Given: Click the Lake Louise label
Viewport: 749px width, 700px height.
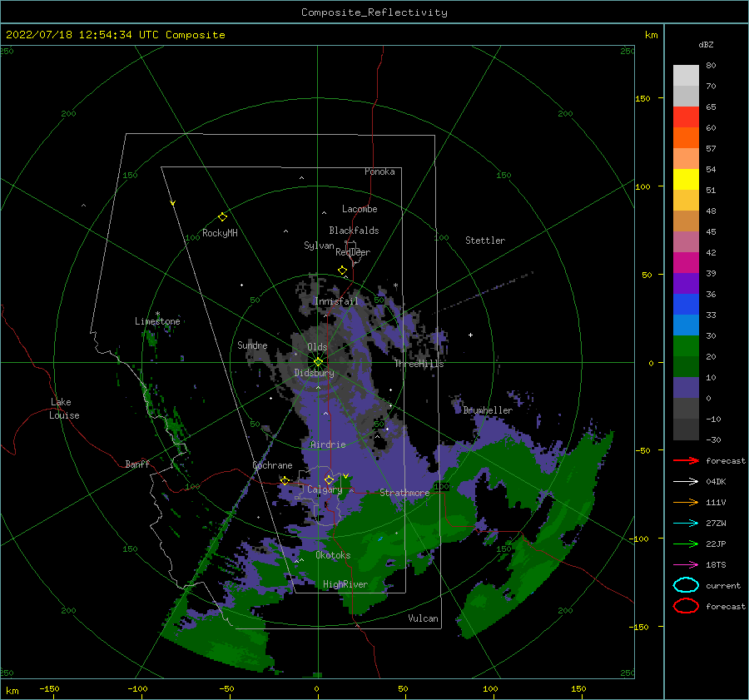Looking at the screenshot, I should click(64, 409).
